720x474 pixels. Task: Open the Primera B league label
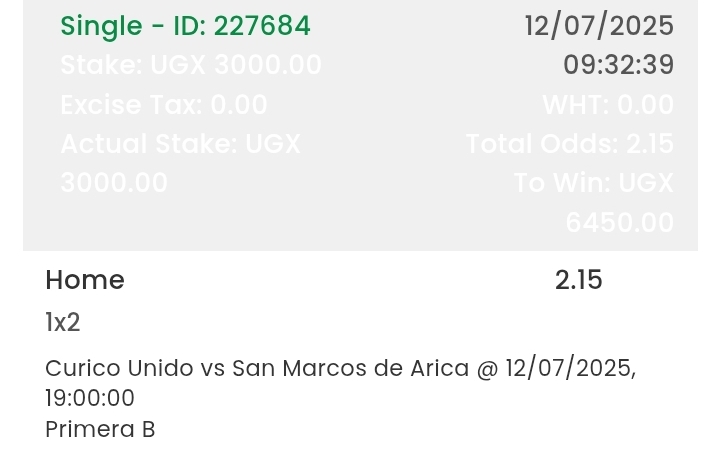pos(100,429)
